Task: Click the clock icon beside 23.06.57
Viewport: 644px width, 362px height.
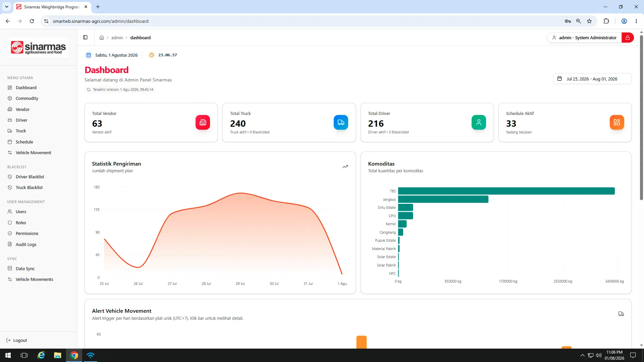Action: coord(152,55)
